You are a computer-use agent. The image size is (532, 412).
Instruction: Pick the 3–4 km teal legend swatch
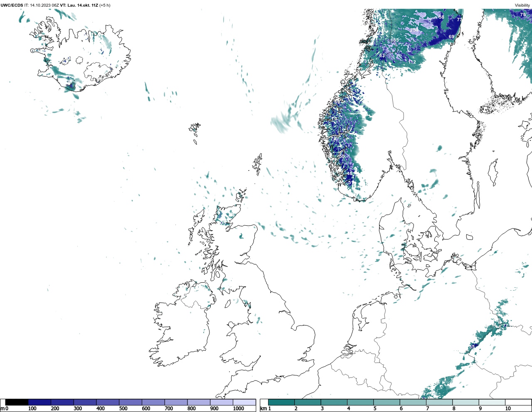[334, 402]
